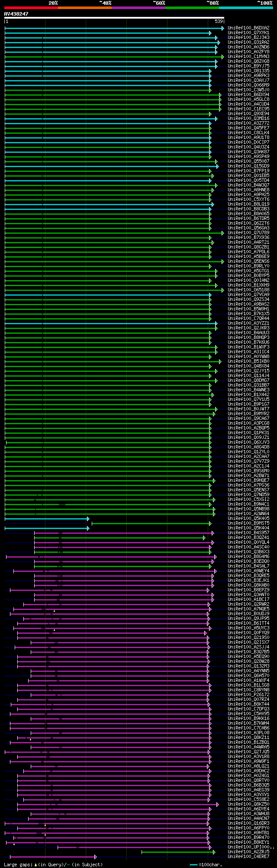Viewport: 277px width, 868px height.
Task: Select label UniRef100_C3W5J0
Action: pyautogui.click(x=248, y=90)
